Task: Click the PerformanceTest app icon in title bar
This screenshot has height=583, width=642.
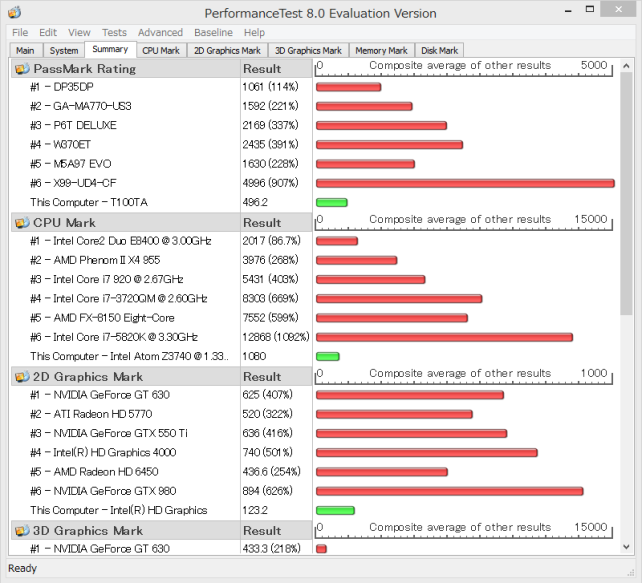Action: coord(14,13)
